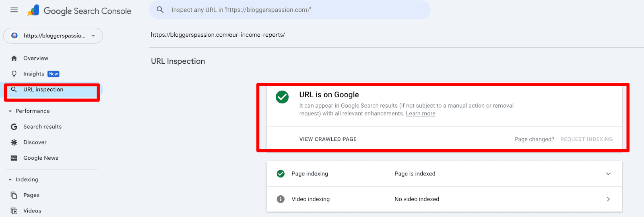This screenshot has width=644, height=217.
Task: Click View Crawled Page button
Action: coord(328,139)
